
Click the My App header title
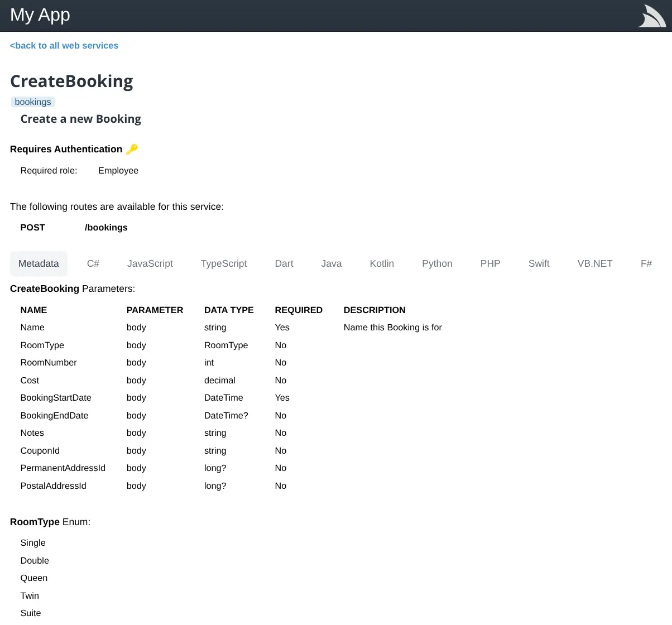(x=40, y=15)
